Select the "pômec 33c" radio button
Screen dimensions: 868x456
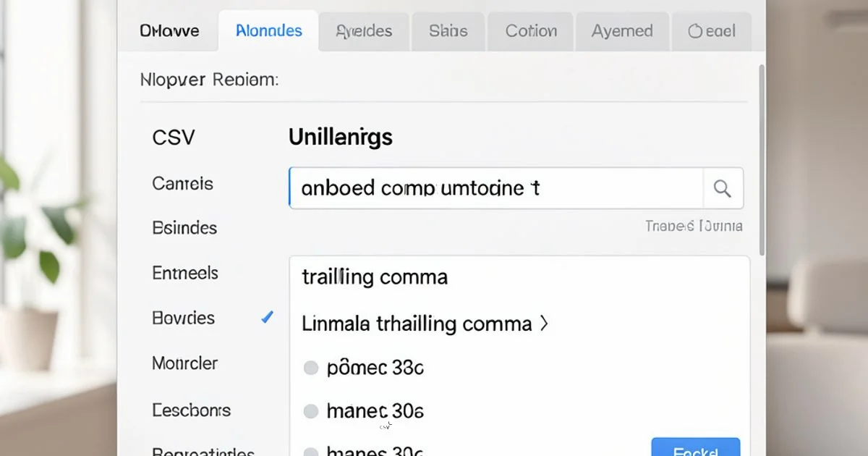[x=311, y=368]
